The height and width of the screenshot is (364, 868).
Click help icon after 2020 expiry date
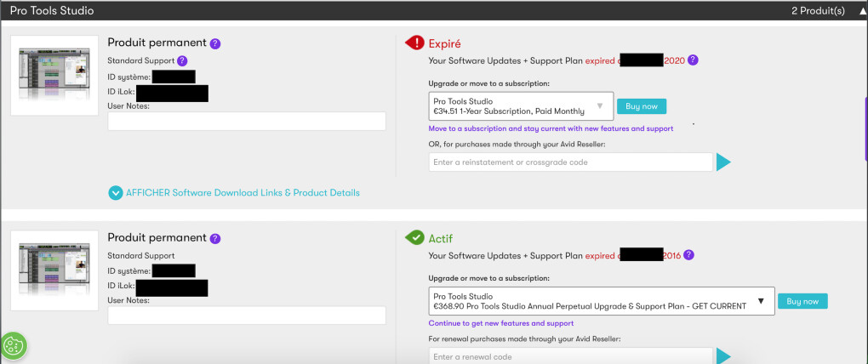tap(693, 60)
